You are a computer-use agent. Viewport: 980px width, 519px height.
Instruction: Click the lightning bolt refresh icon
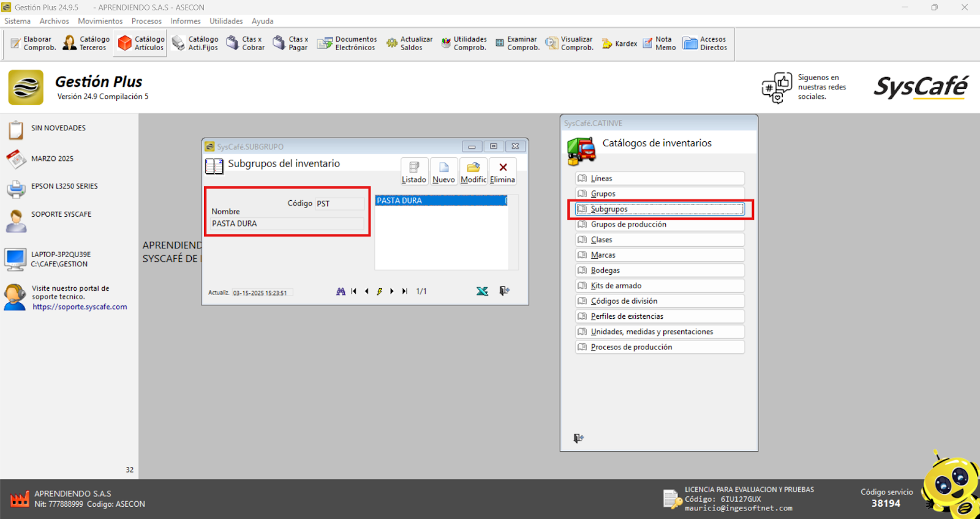pyautogui.click(x=379, y=291)
